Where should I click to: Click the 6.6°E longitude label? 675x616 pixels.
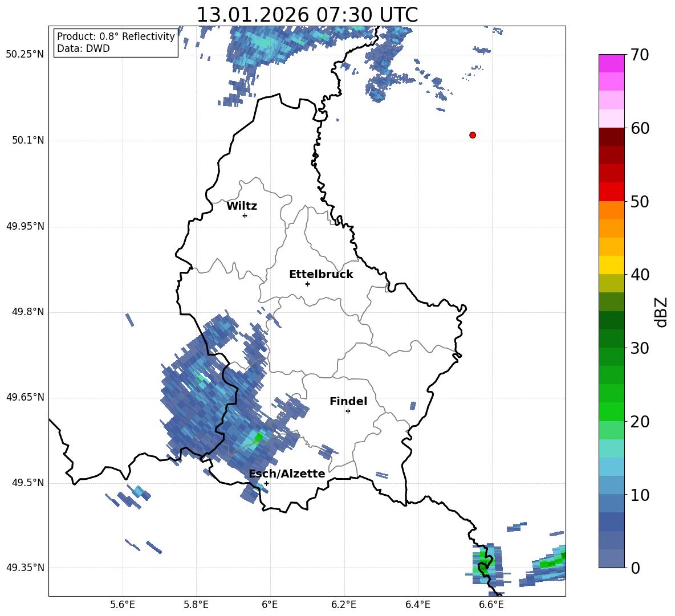coord(491,605)
